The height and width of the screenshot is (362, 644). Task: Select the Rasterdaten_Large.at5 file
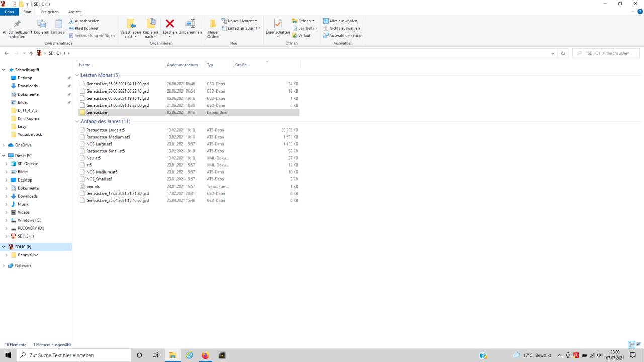(x=105, y=130)
